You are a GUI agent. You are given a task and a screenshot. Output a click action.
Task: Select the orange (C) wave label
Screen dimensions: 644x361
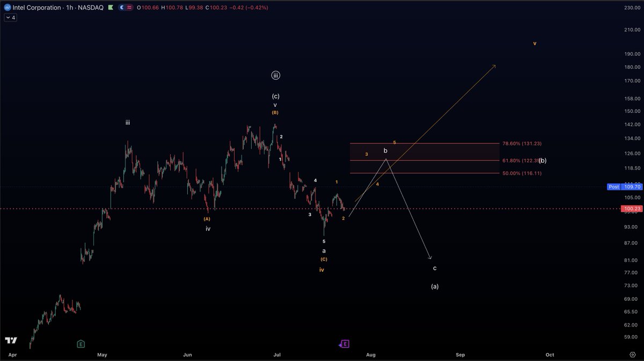tap(324, 259)
